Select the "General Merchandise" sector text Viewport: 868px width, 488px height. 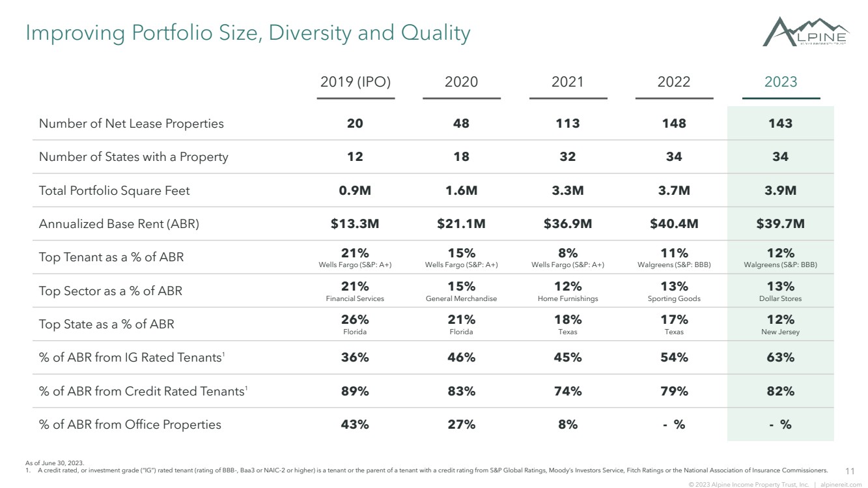pyautogui.click(x=461, y=298)
